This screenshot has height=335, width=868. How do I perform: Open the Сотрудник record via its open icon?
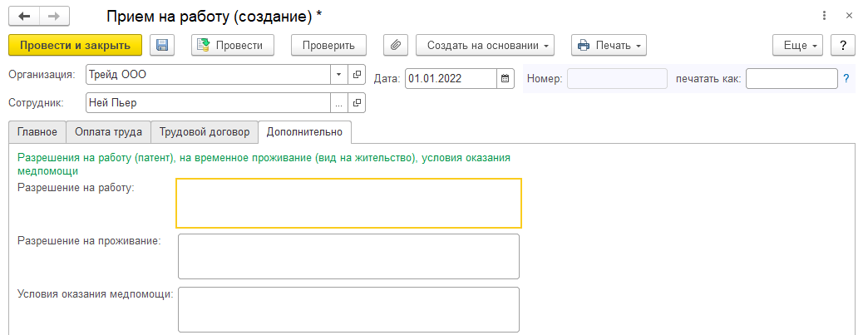point(358,103)
